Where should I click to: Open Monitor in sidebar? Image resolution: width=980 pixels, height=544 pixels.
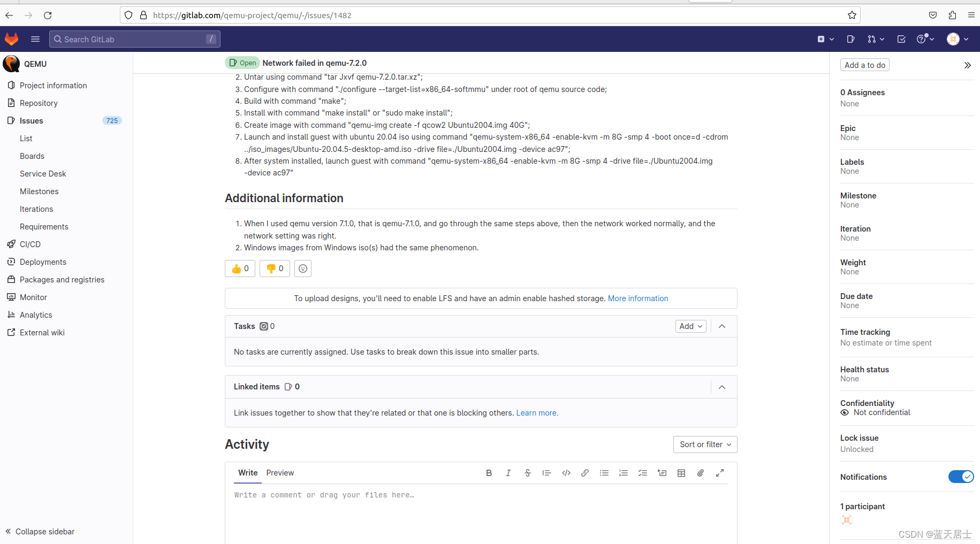click(33, 297)
